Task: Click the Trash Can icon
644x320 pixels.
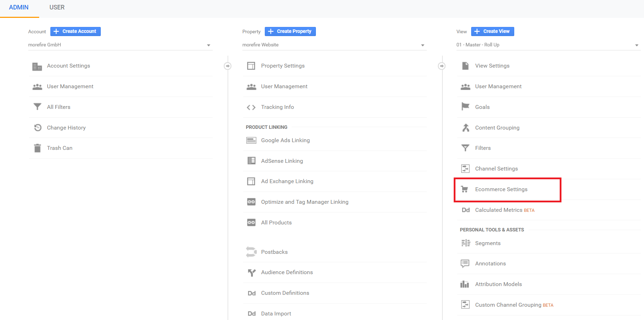Action: tap(37, 148)
